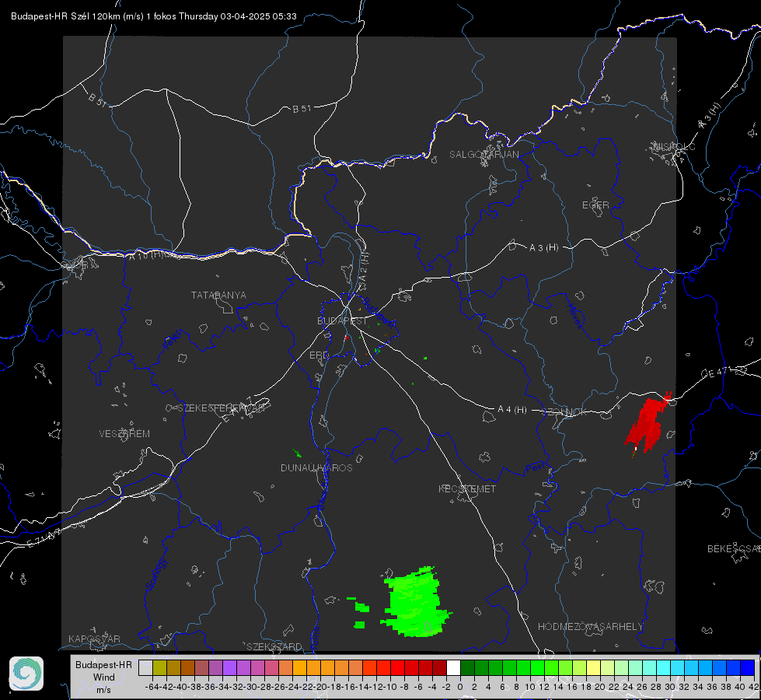Viewport: 761px width, 700px height.
Task: Click the 'Budapest-HR Wind m/s' legend label
Action: 104,677
